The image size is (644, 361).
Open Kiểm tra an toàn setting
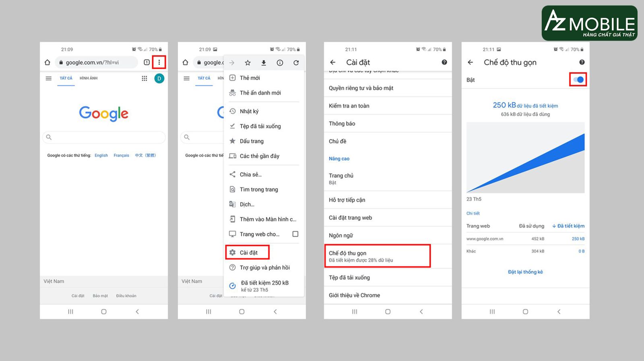(x=388, y=106)
